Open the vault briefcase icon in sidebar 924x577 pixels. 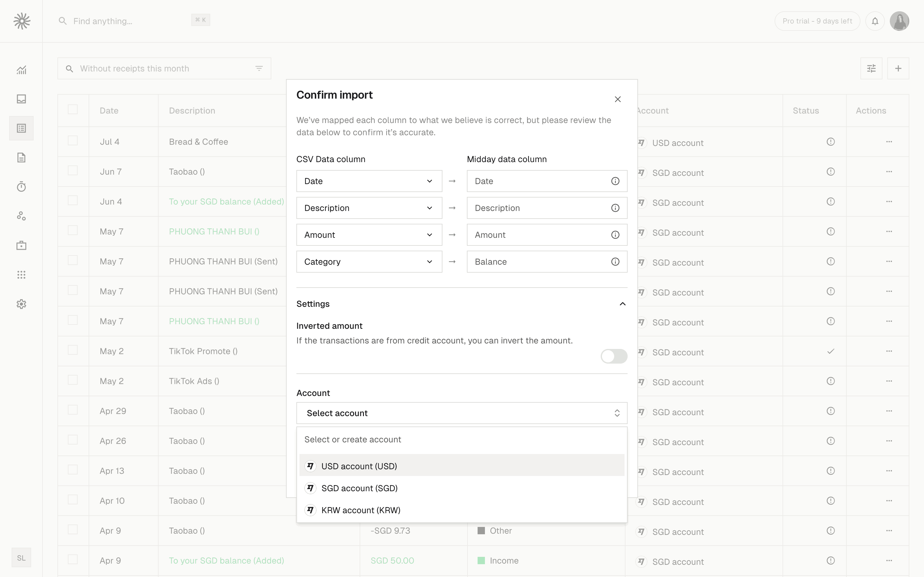21,245
